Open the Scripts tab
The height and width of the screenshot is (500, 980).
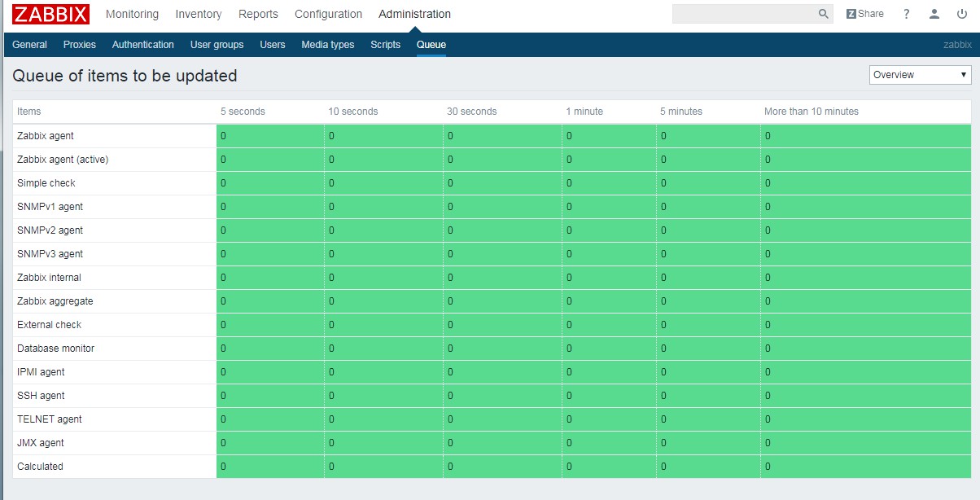coord(385,45)
